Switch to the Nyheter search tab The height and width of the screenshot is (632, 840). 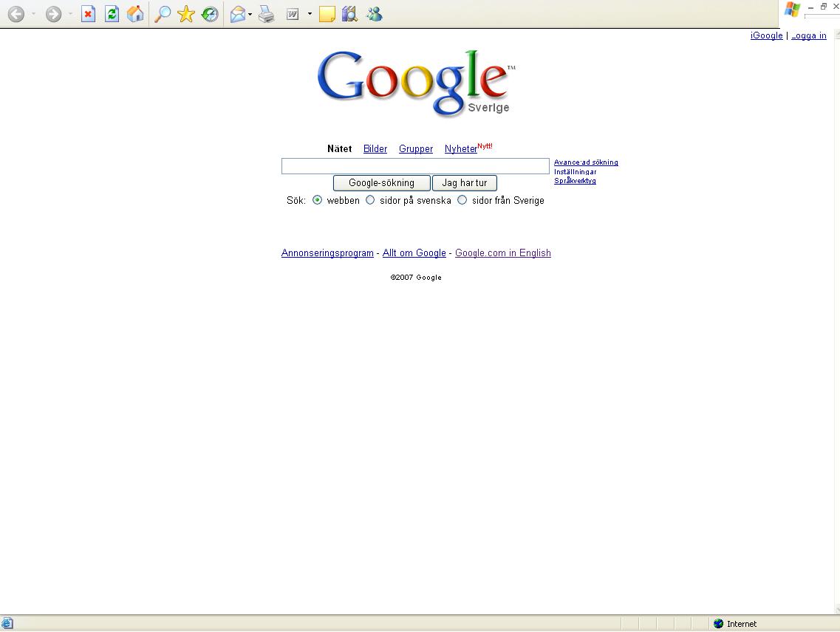pos(461,149)
